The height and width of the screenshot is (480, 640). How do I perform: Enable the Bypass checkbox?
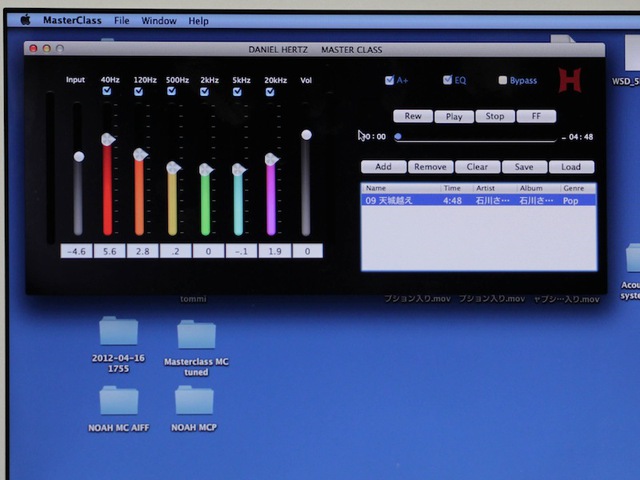point(503,80)
